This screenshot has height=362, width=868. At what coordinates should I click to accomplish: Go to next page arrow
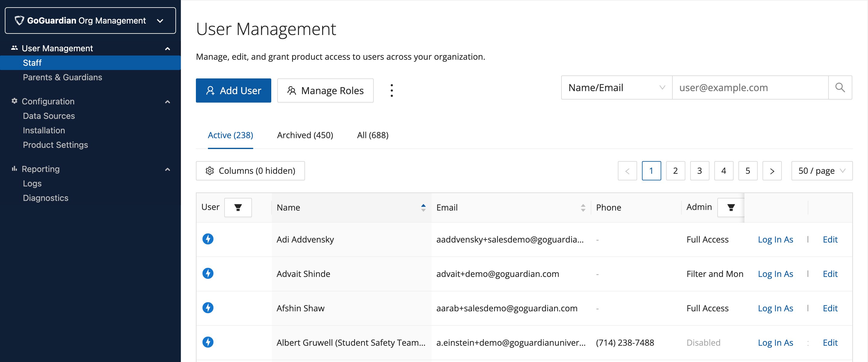tap(772, 171)
